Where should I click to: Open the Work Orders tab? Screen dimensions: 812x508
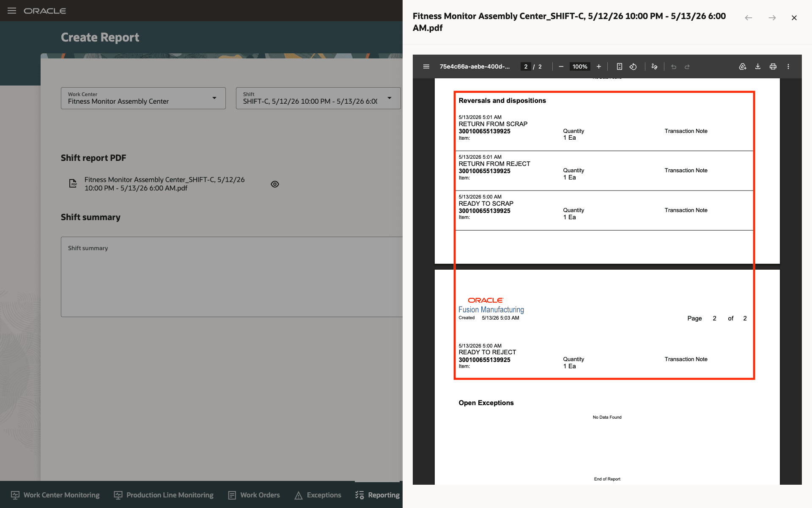254,495
